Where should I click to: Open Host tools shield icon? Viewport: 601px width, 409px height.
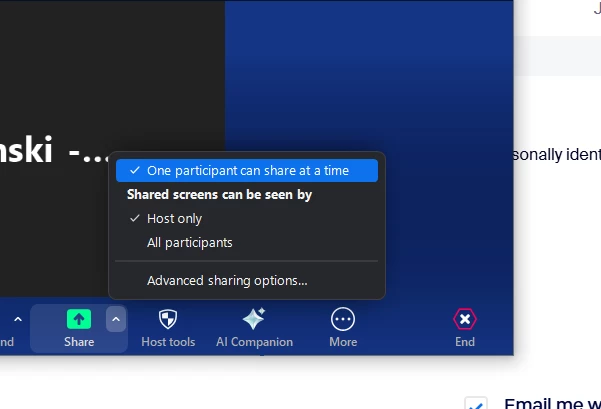168,319
